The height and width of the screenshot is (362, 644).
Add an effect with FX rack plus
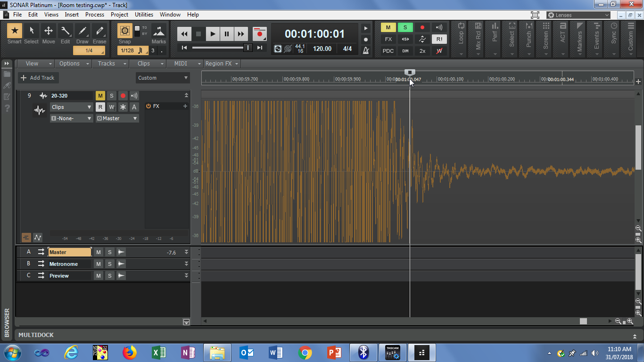[x=185, y=106]
